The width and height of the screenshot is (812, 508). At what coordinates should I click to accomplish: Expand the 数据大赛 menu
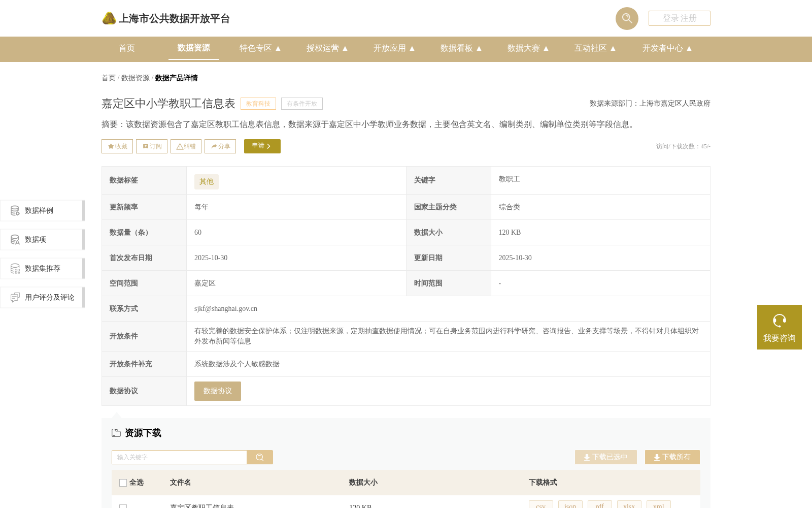pos(528,48)
